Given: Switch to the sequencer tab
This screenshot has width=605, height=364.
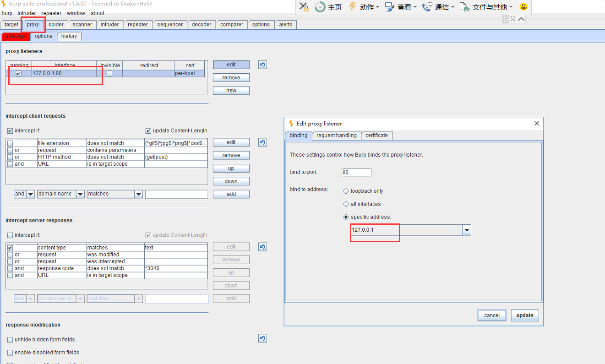Looking at the screenshot, I should (x=170, y=25).
